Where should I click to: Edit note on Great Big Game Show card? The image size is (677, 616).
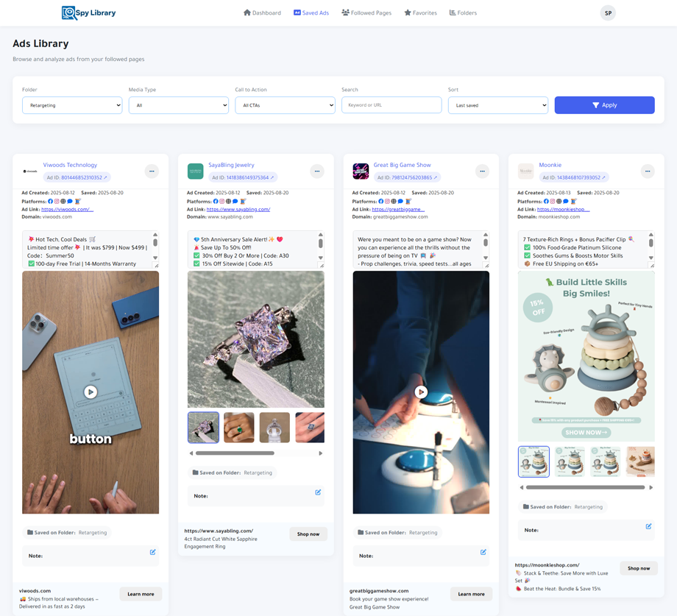pyautogui.click(x=483, y=552)
